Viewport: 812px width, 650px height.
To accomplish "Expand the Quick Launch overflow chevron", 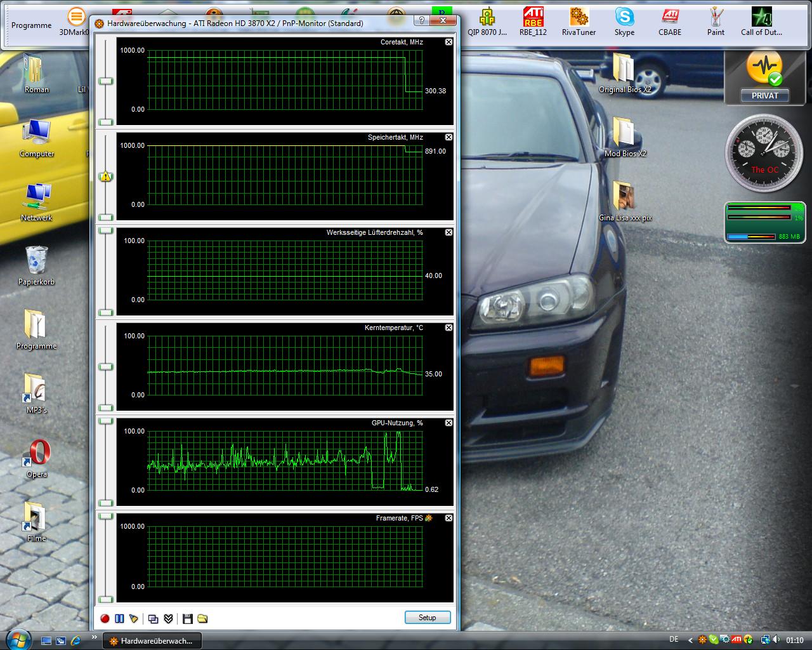I will click(x=95, y=637).
